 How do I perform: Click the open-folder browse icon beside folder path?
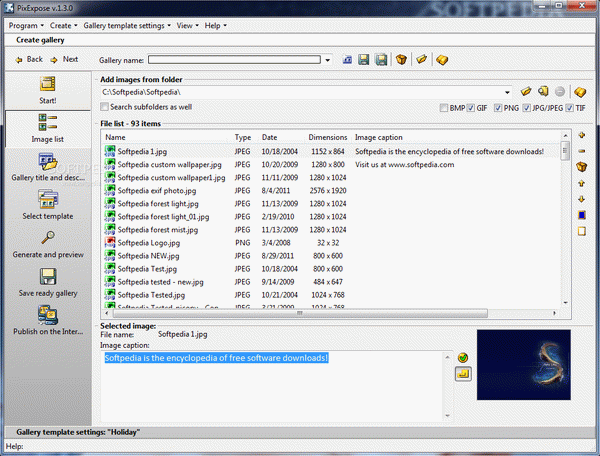tap(526, 91)
